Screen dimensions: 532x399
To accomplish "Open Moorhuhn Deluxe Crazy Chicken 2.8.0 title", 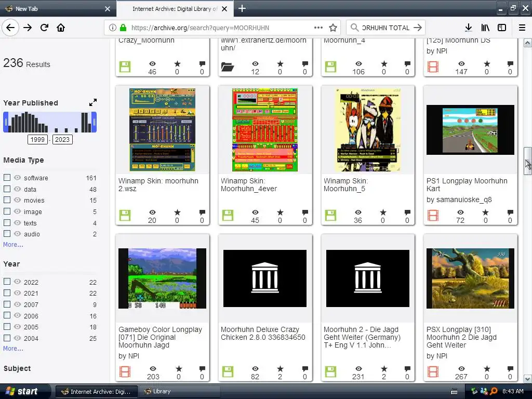I will [x=263, y=334].
